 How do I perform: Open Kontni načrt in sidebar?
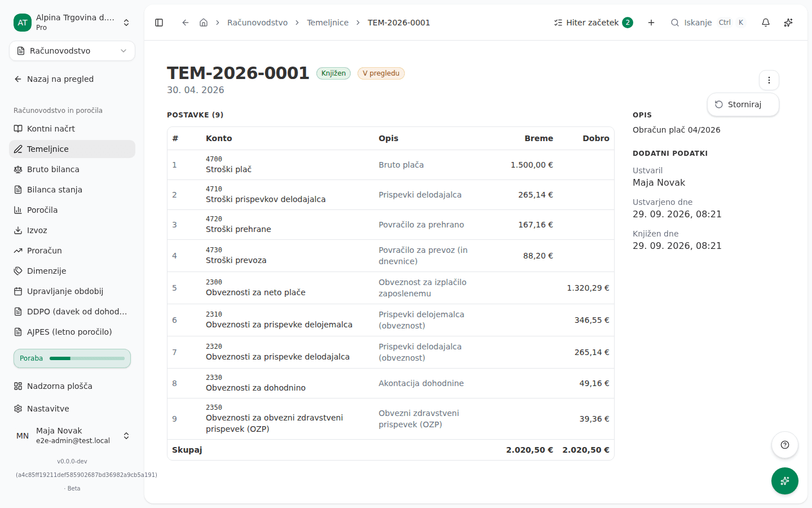click(x=72, y=129)
